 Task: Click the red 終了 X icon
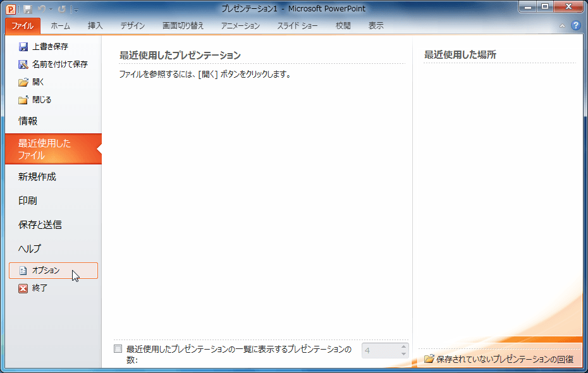23,288
